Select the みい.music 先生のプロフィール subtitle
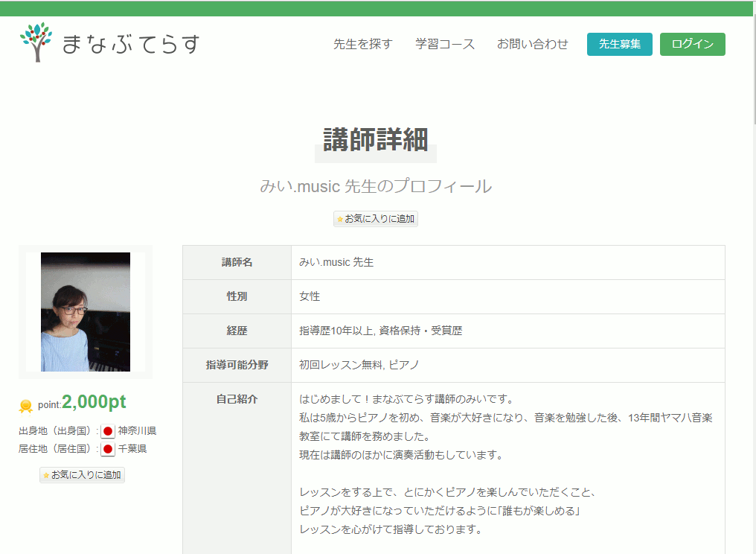 click(375, 186)
